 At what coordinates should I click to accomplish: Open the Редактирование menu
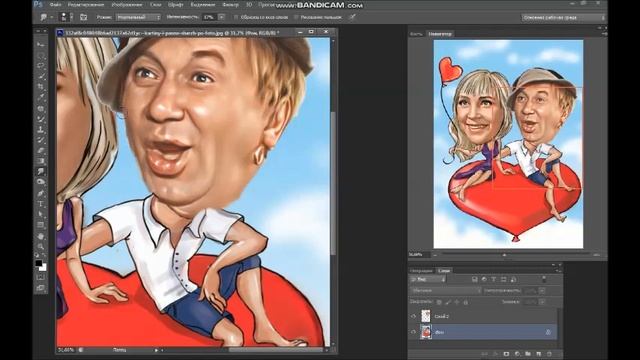(x=86, y=5)
